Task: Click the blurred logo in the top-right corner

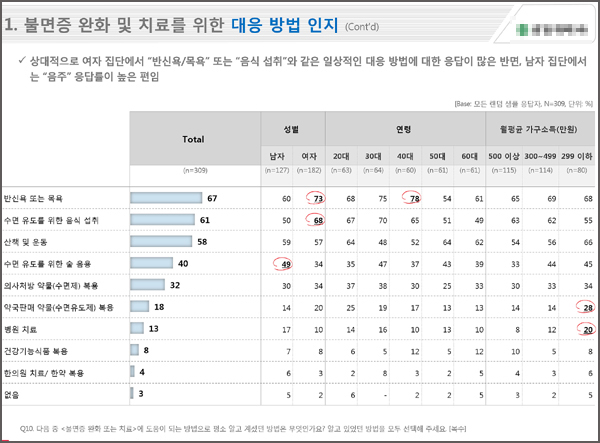Action: tap(551, 29)
